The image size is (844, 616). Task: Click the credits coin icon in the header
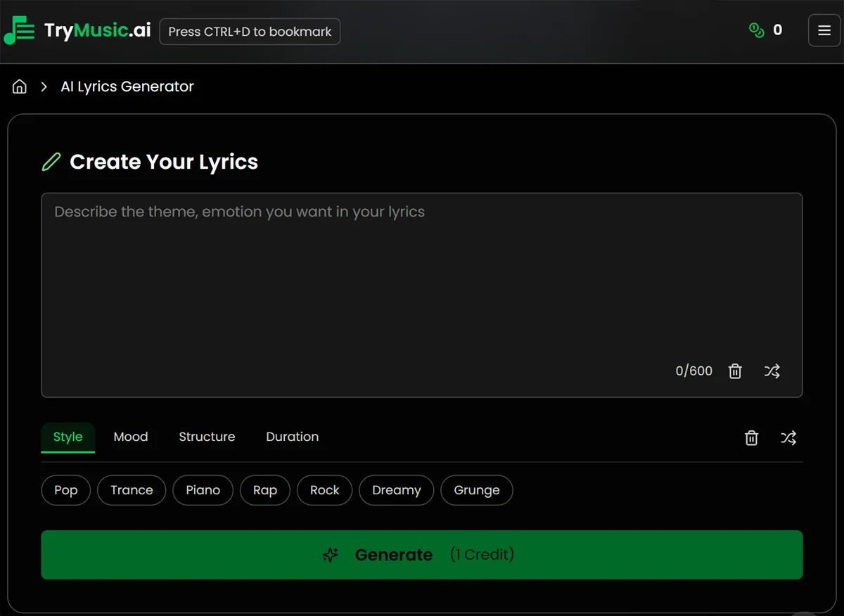pyautogui.click(x=756, y=30)
